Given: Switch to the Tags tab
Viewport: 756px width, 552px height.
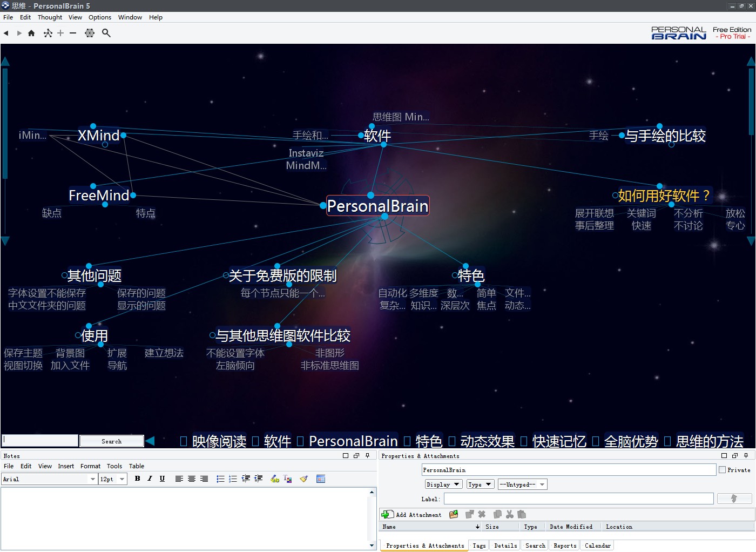Looking at the screenshot, I should [x=479, y=546].
